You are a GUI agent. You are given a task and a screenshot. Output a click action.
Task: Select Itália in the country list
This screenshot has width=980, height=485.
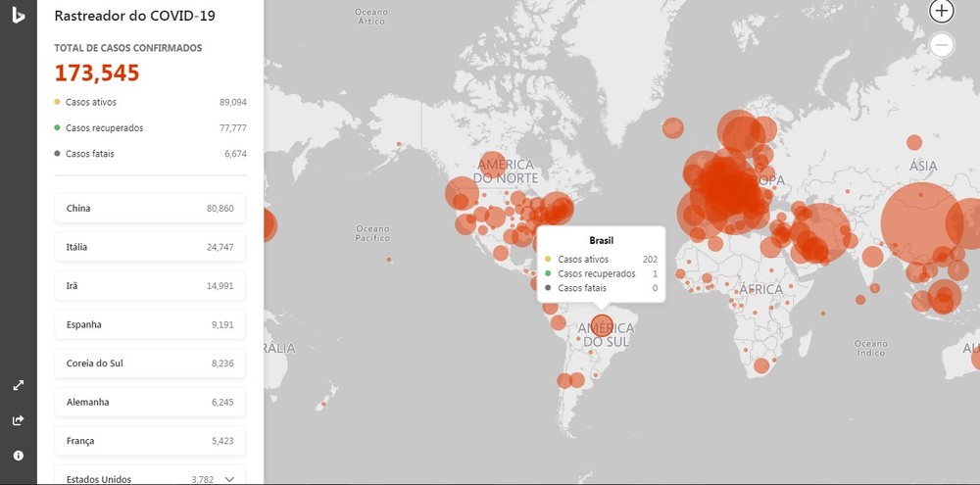(150, 247)
